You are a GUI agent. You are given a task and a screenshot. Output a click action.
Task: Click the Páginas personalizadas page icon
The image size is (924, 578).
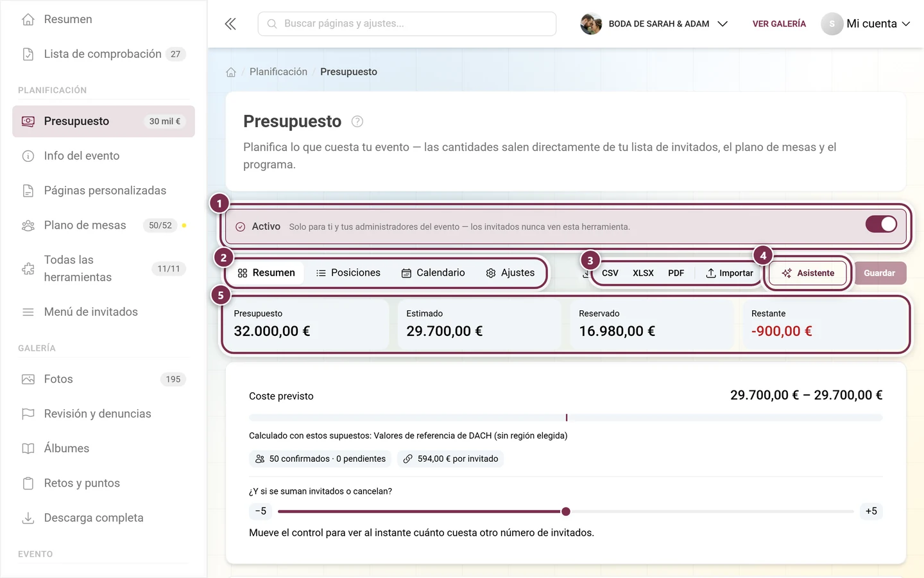click(28, 191)
